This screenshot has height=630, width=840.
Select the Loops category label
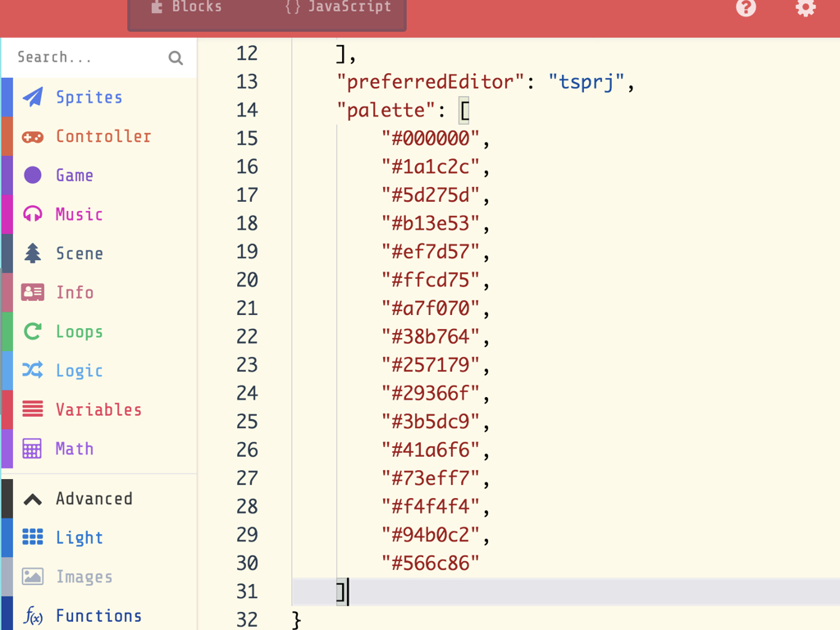[x=80, y=332]
